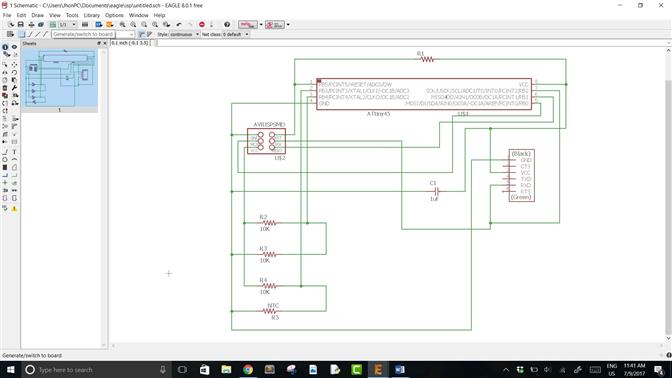Image resolution: width=672 pixels, height=378 pixels.
Task: Select sheet 1 thumbnail
Action: (60, 80)
